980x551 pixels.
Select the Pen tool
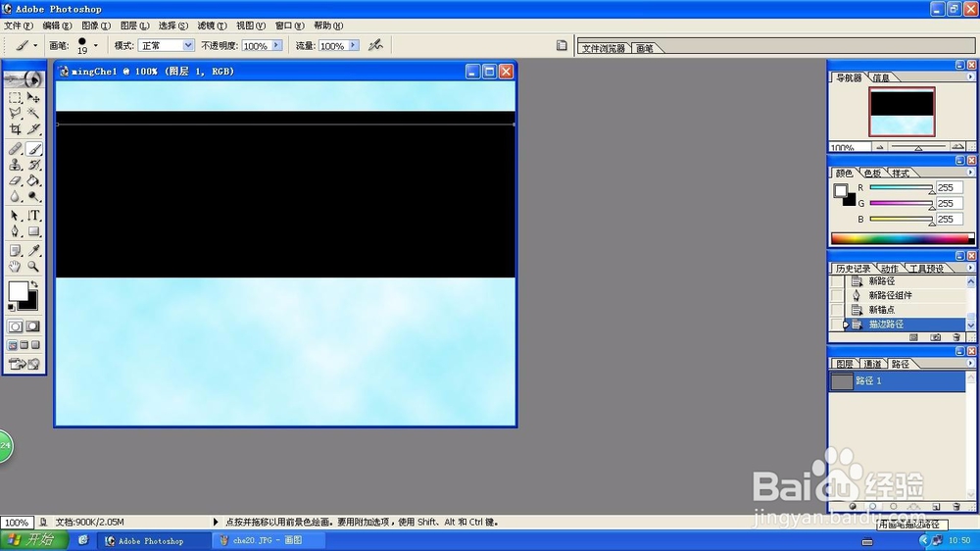(15, 231)
